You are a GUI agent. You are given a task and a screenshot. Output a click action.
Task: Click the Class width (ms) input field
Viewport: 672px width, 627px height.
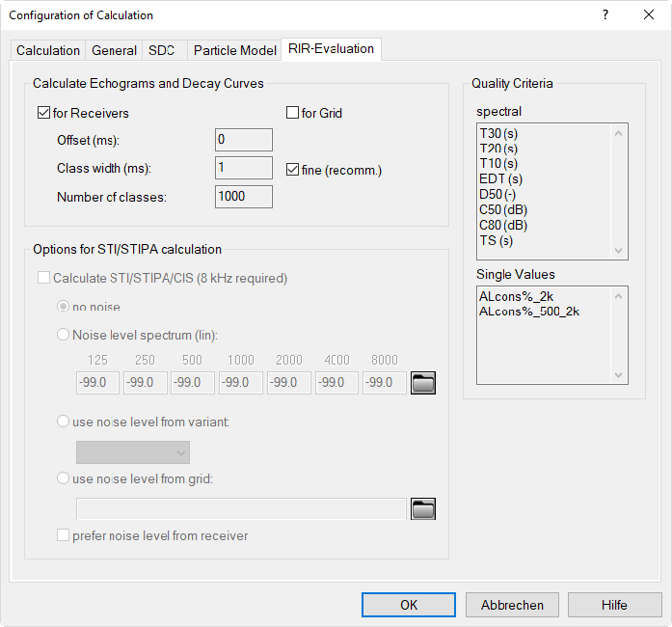[x=243, y=168]
